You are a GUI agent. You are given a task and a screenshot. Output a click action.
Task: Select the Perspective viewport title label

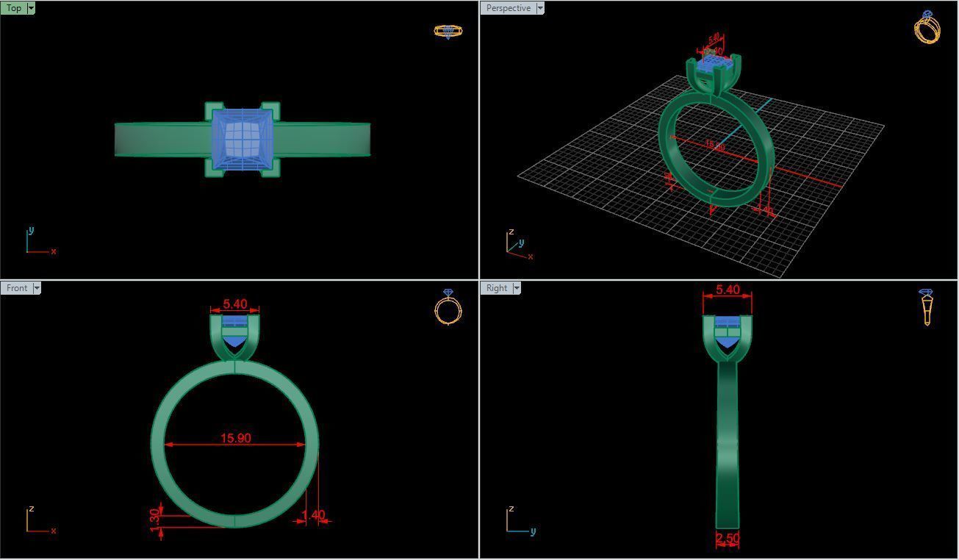click(x=509, y=8)
